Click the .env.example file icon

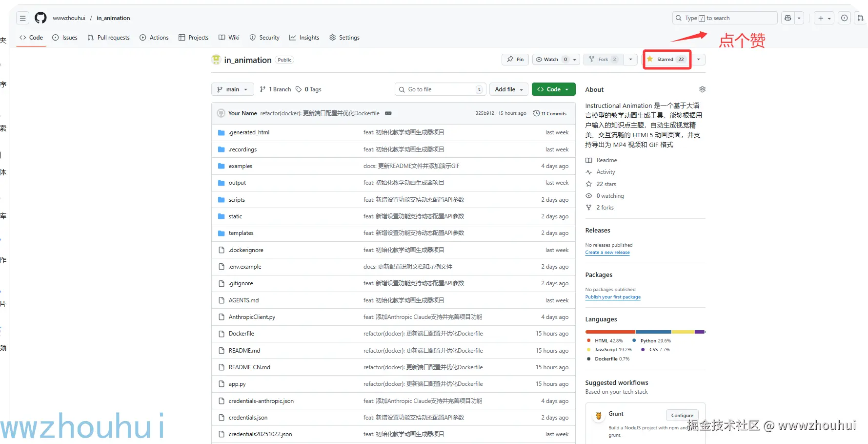pyautogui.click(x=222, y=267)
